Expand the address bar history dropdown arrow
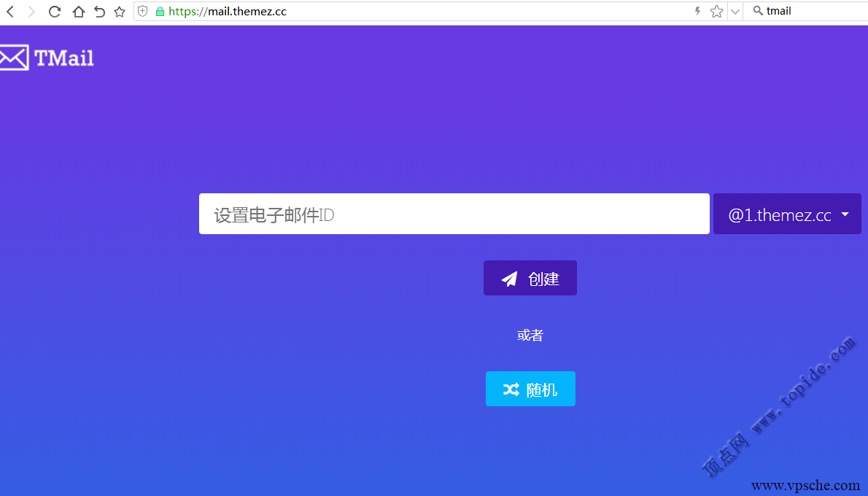This screenshot has width=868, height=496. [735, 11]
